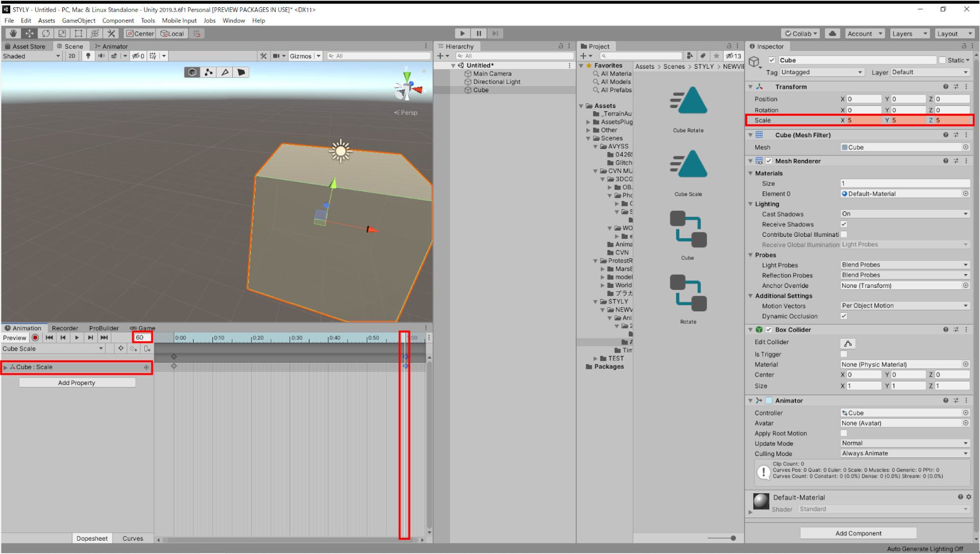Click the Play button

[x=462, y=33]
